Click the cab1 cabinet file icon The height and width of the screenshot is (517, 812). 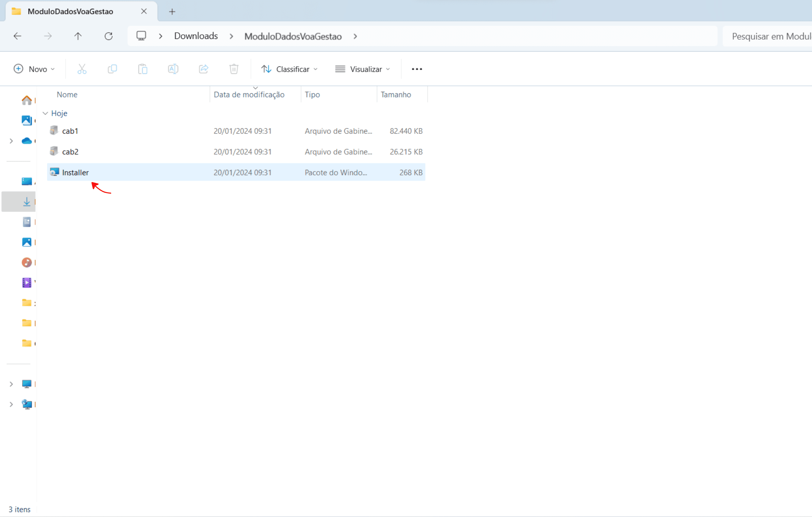click(x=54, y=131)
